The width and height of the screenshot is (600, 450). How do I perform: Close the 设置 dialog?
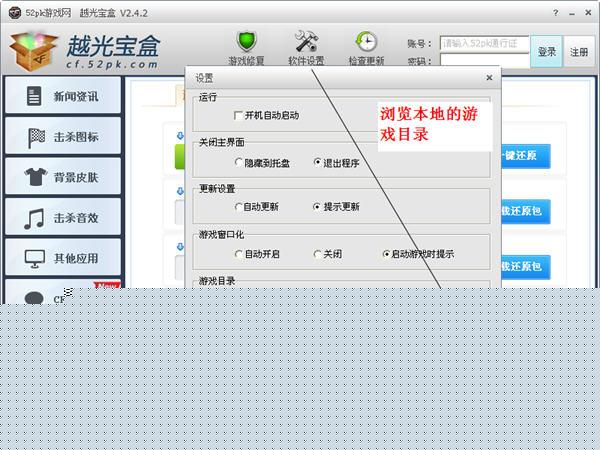[489, 78]
